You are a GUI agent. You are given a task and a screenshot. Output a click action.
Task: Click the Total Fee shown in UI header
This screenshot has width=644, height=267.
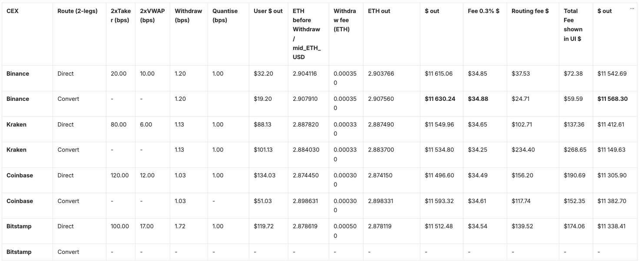coord(573,25)
